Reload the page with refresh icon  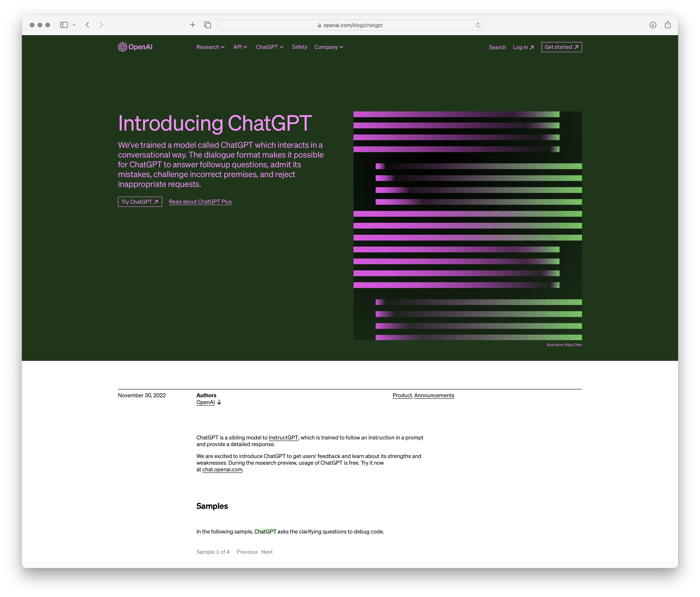pos(478,25)
